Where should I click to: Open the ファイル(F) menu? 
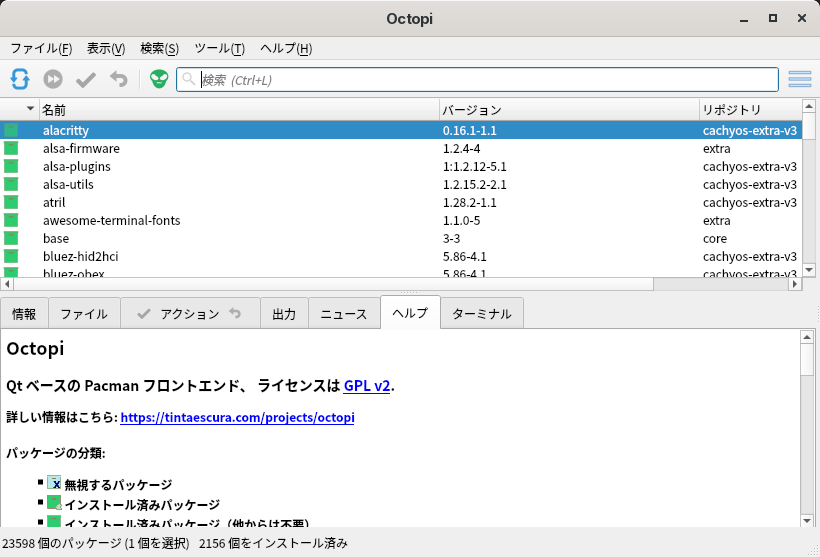[x=41, y=49]
